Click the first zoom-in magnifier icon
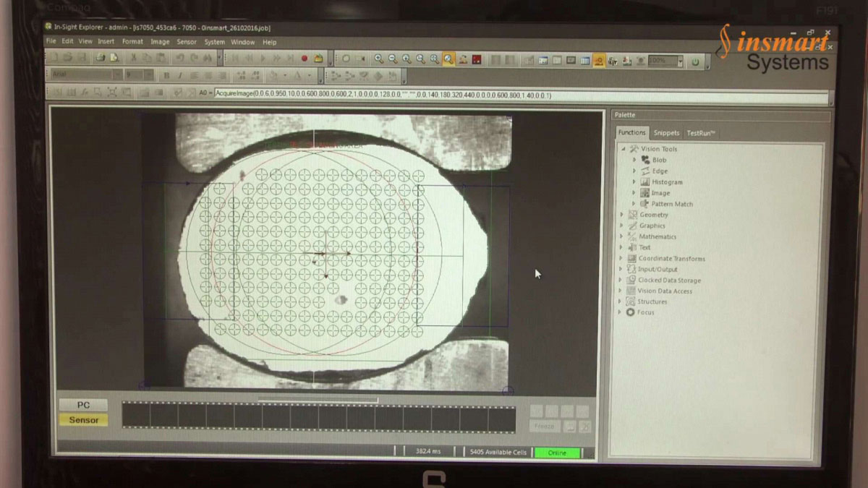Image resolution: width=868 pixels, height=488 pixels. tap(378, 59)
